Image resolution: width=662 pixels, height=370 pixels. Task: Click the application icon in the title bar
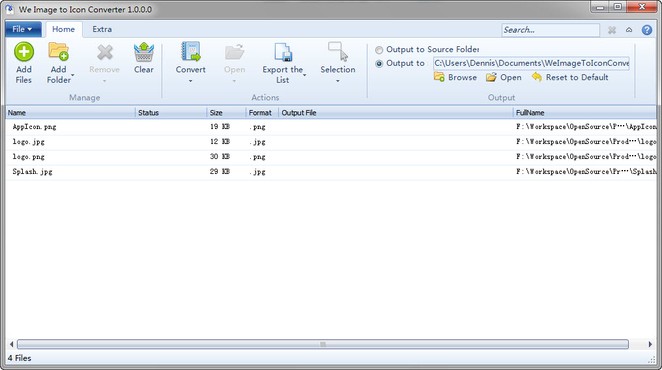tap(10, 9)
